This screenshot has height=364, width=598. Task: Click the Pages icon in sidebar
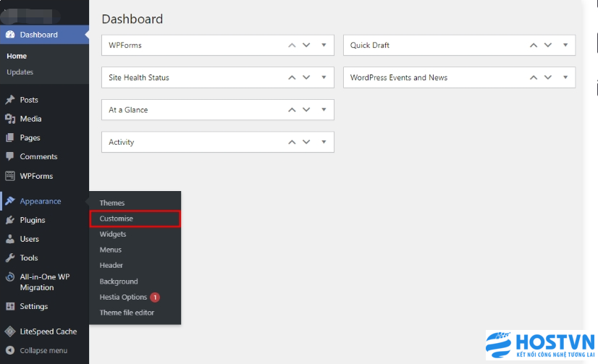[10, 137]
